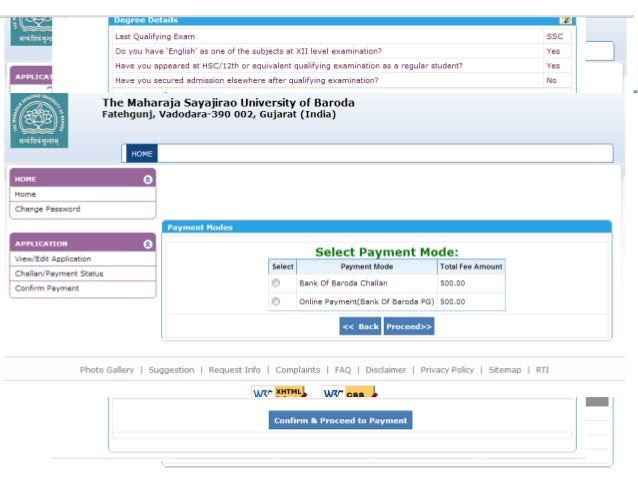
Task: Select Online Payment (Bank Of Baroda PG) radio
Action: (x=276, y=301)
